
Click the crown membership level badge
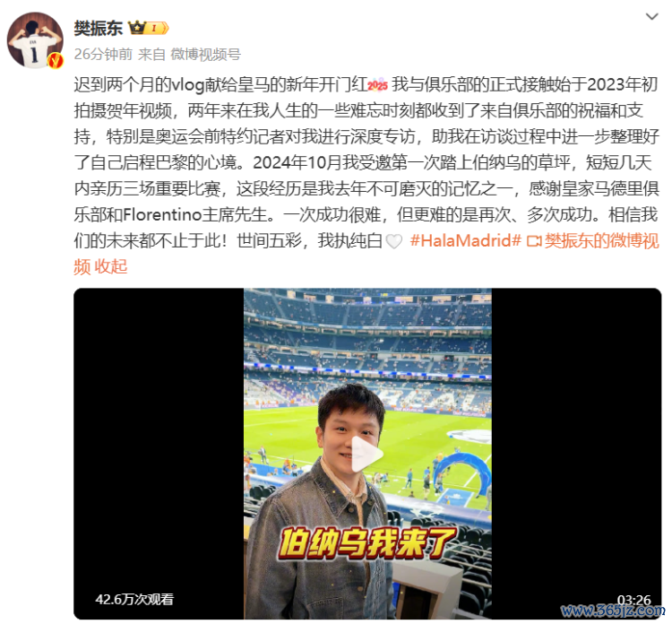coord(148,29)
